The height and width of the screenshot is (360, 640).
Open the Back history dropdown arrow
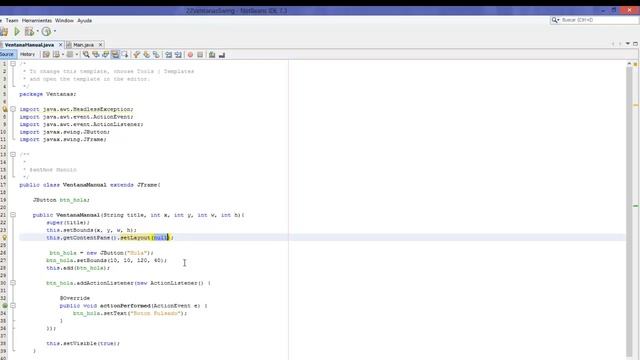tap(62, 55)
